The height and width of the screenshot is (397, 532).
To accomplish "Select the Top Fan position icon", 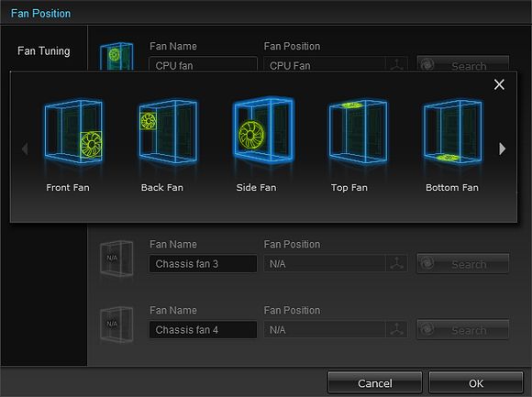I will click(358, 131).
